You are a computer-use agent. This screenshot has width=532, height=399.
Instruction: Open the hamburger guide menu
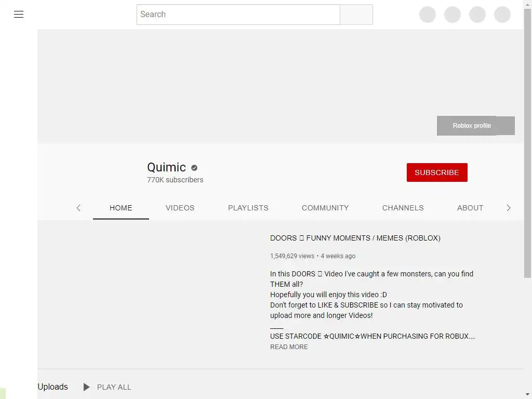(19, 14)
